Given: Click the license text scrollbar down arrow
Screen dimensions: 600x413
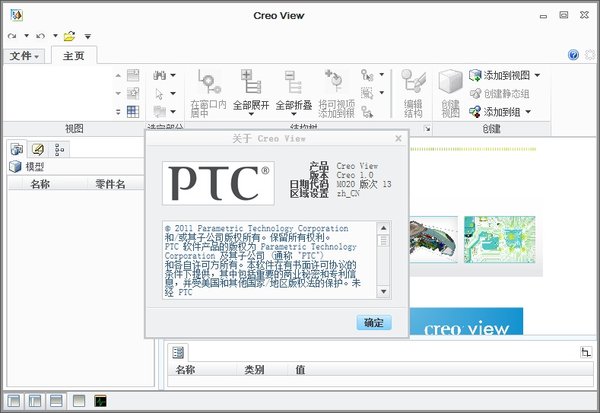Looking at the screenshot, I should (383, 292).
